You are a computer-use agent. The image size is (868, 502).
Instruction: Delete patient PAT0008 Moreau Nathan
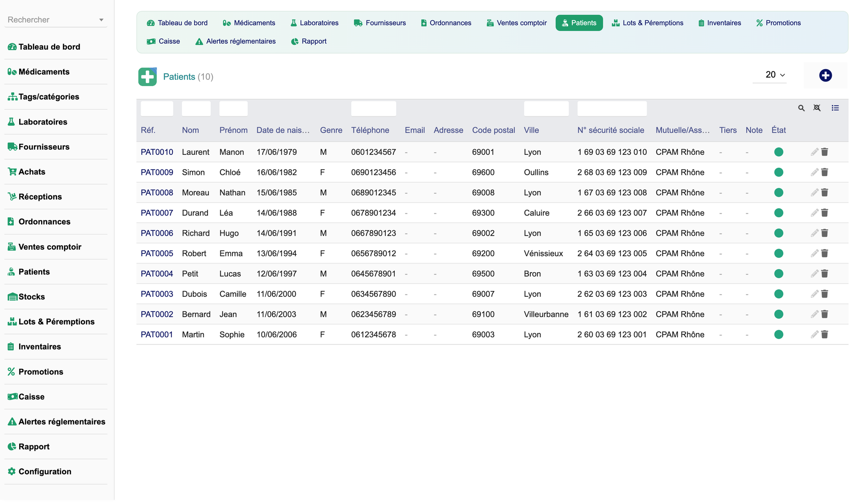825,193
